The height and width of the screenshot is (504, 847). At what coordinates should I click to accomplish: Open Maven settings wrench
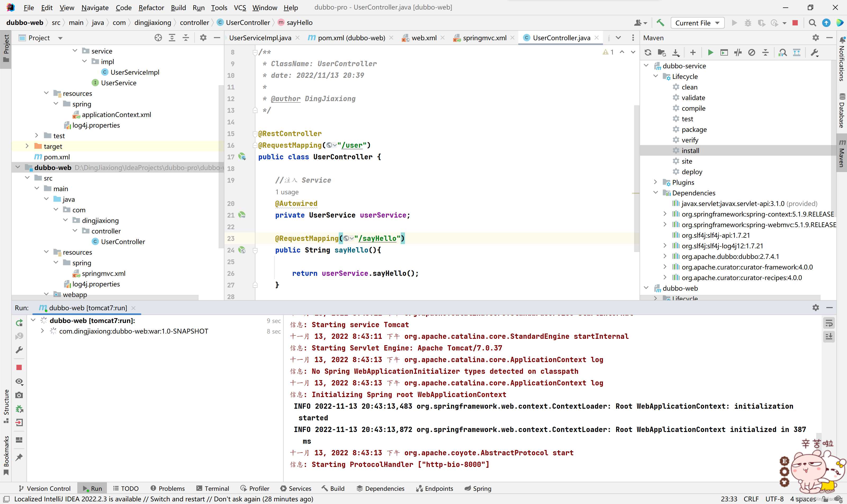click(x=814, y=53)
